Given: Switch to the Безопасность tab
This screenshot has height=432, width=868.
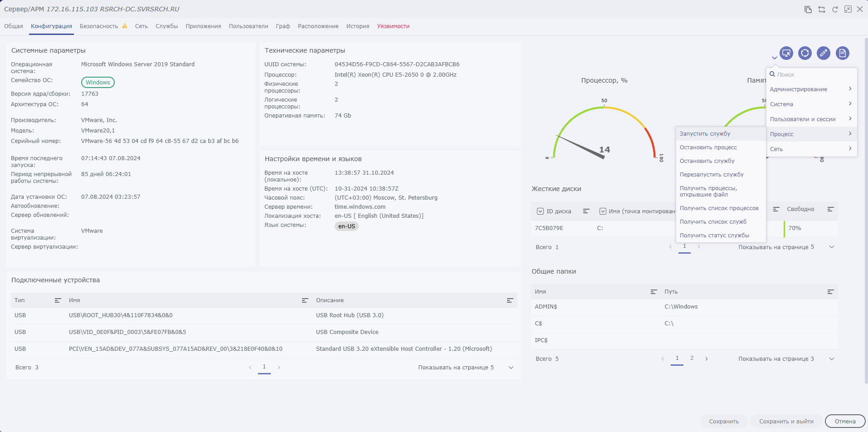Looking at the screenshot, I should coord(99,26).
